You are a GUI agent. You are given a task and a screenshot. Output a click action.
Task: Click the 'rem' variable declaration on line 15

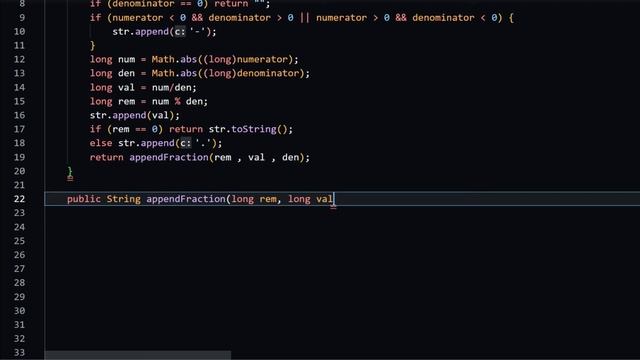click(x=126, y=101)
